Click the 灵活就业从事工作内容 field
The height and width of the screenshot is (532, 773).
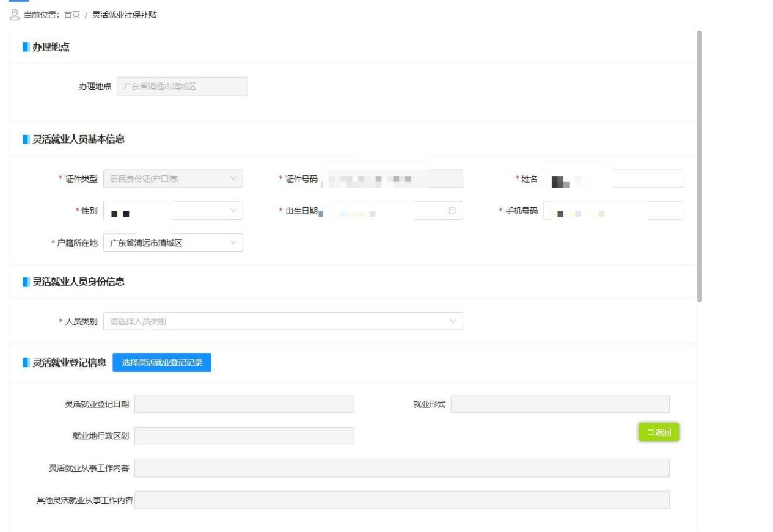coord(401,468)
